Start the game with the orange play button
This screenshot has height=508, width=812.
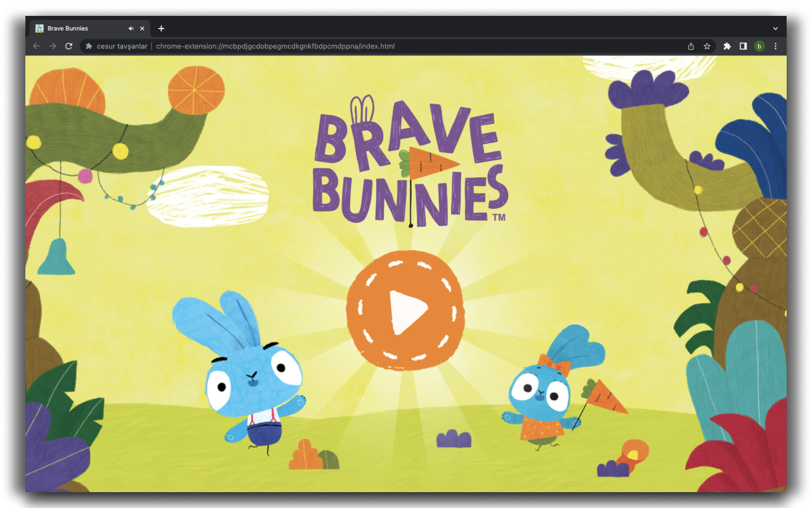tap(405, 311)
